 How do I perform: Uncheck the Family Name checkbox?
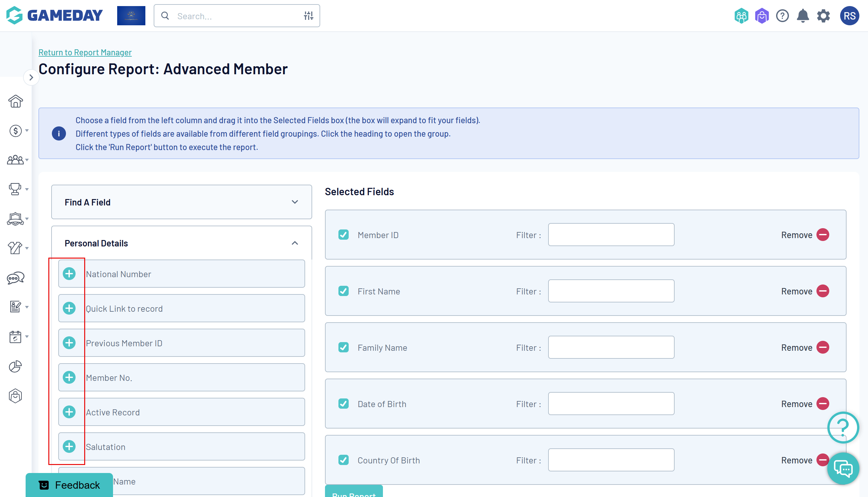pyautogui.click(x=343, y=348)
